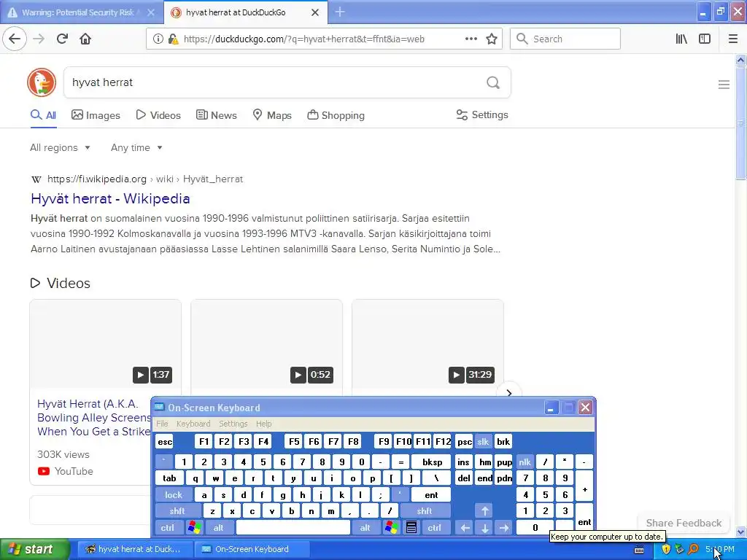Viewport: 747px width, 560px height.
Task: Open Keyboard menu in On-Screen Keyboard
Action: 193,424
